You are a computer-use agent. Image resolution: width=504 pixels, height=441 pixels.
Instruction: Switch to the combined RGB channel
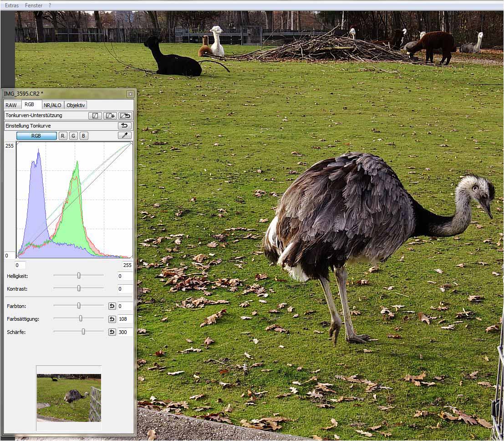tap(36, 136)
